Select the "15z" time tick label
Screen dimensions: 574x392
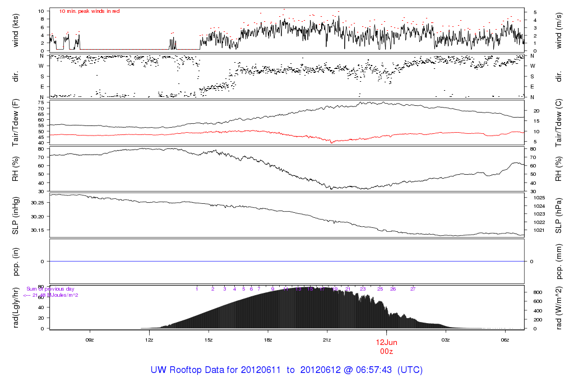tap(209, 340)
